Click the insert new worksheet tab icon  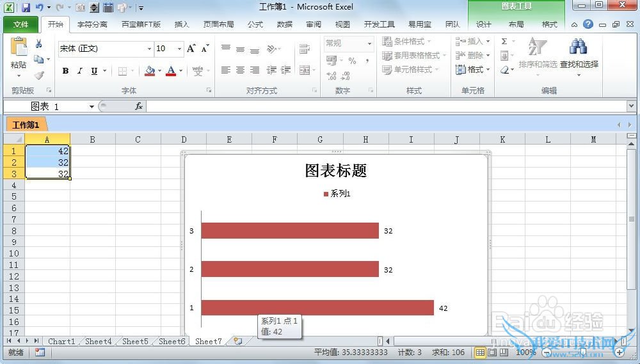238,341
